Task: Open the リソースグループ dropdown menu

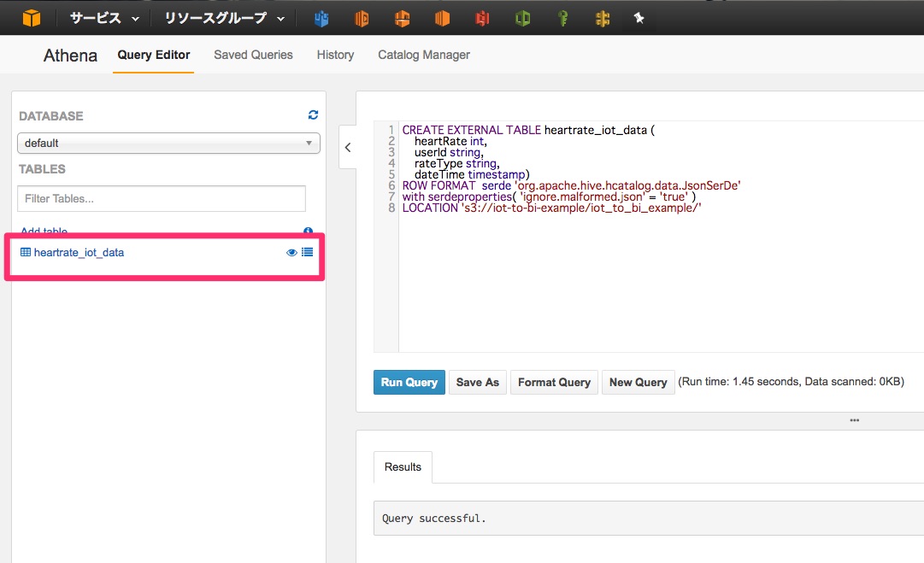Action: pyautogui.click(x=225, y=18)
